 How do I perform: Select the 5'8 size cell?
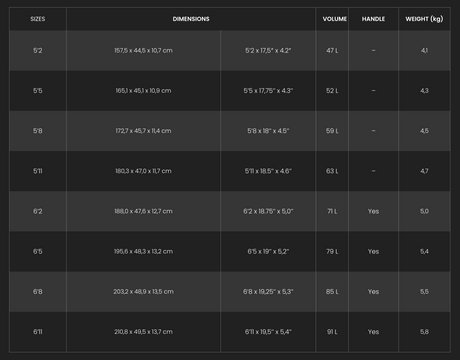click(38, 131)
